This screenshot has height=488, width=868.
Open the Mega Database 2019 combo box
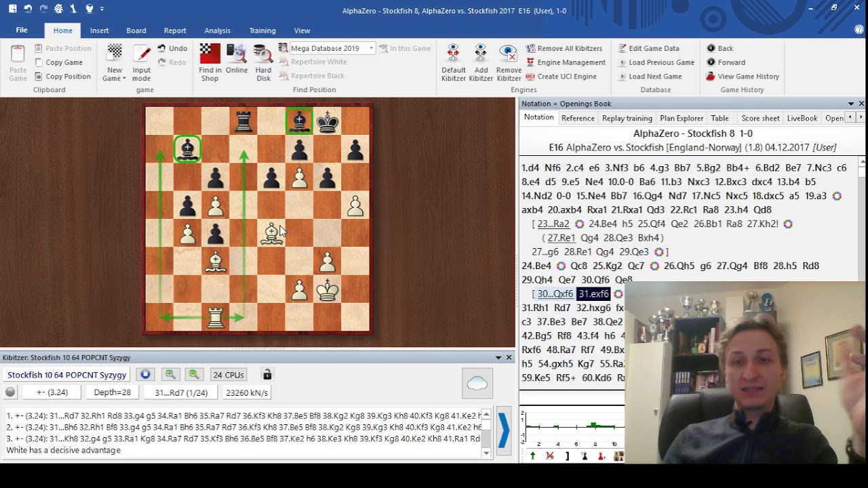pyautogui.click(x=332, y=48)
